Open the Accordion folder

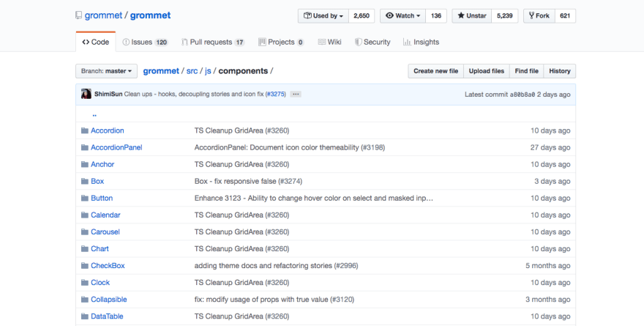click(x=107, y=130)
